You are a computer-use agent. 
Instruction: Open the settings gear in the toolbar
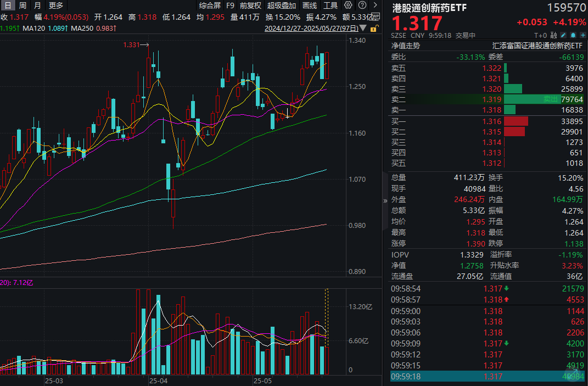(348, 5)
